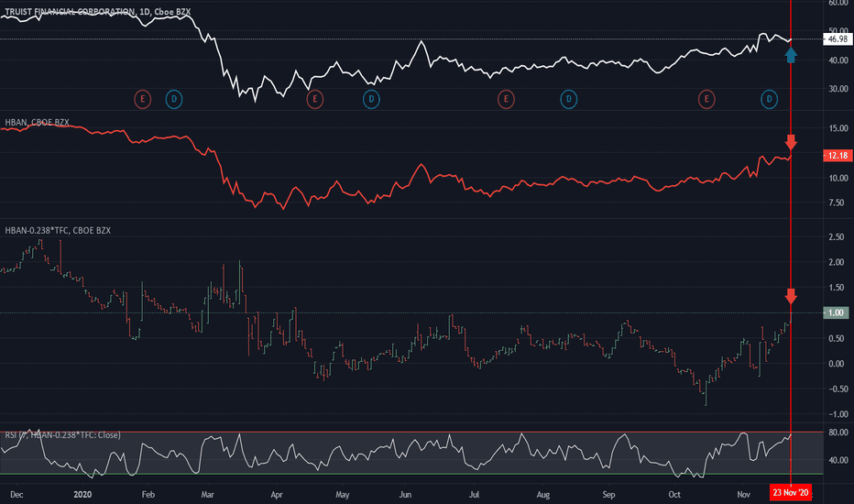
Task: Select the red down arrow on HBAN chart
Action: tap(791, 143)
